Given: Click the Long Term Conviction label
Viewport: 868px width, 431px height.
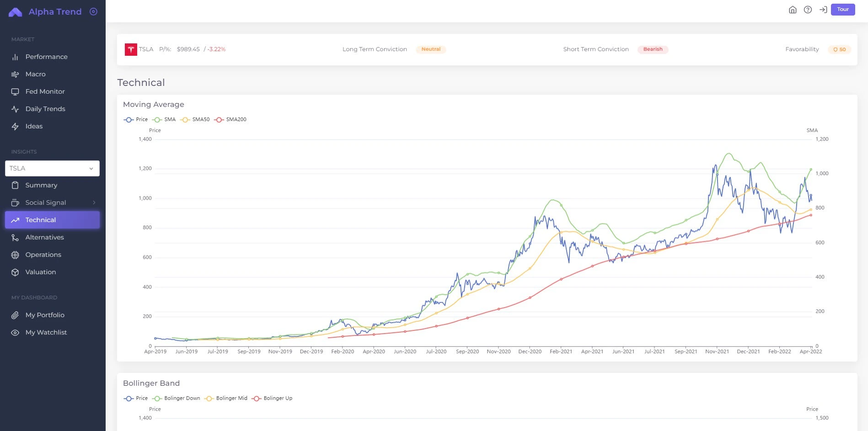Looking at the screenshot, I should [375, 49].
